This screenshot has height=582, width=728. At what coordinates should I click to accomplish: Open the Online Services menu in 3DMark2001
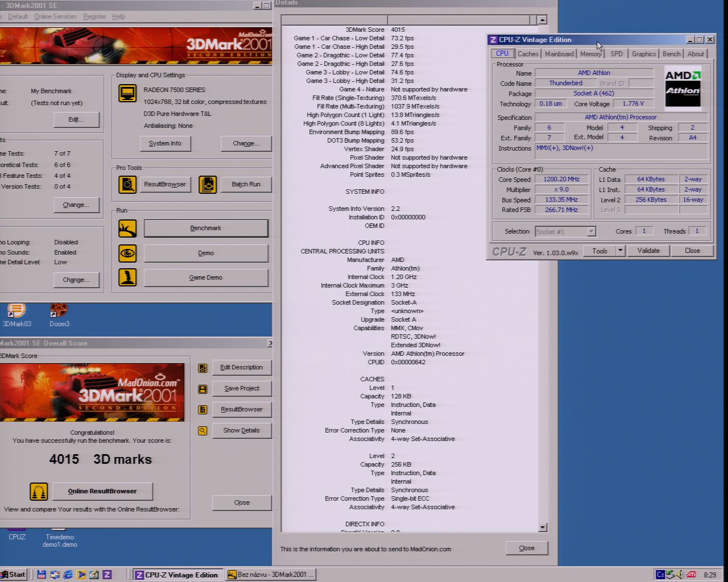pos(55,16)
